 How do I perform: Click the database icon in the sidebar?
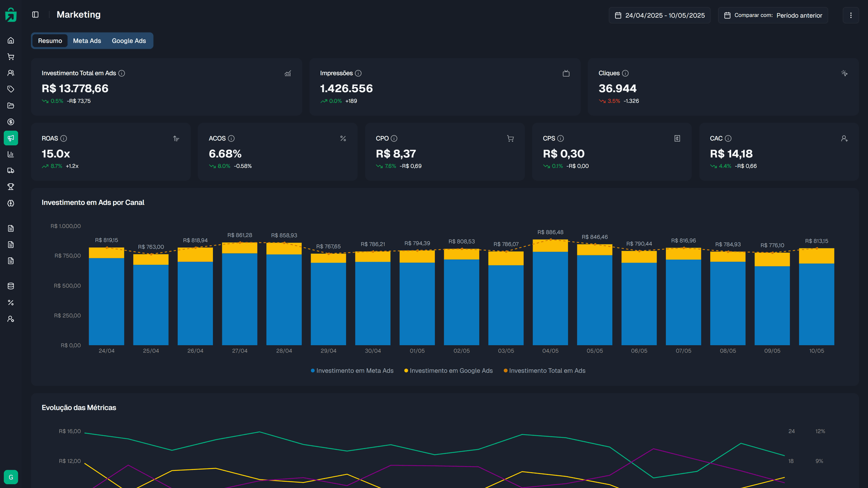(x=11, y=286)
